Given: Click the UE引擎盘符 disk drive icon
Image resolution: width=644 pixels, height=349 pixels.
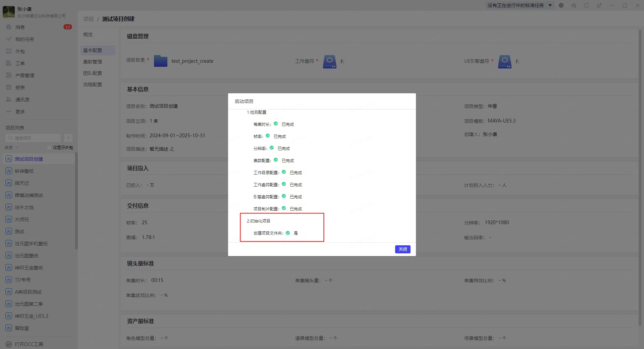Looking at the screenshot, I should pyautogui.click(x=505, y=62).
